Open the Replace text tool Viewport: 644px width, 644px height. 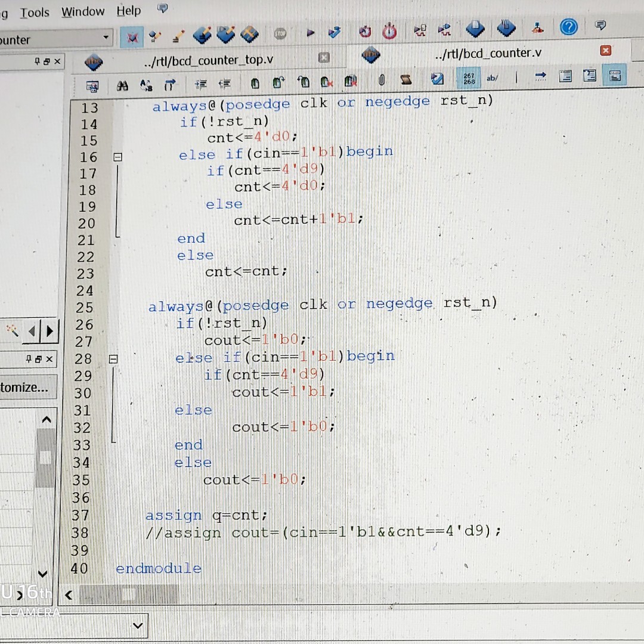146,85
